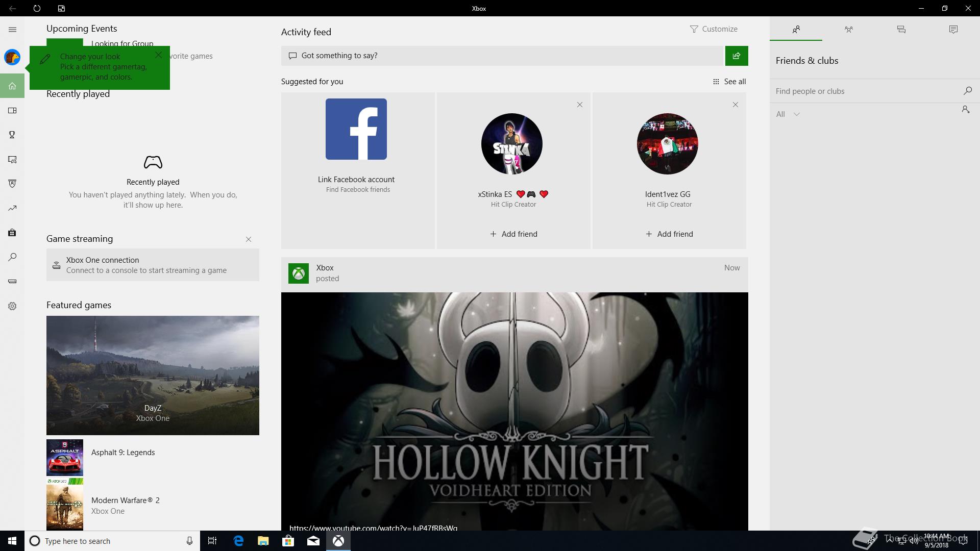This screenshot has height=551, width=980.
Task: Open Microsoft Edge from taskbar
Action: click(238, 541)
